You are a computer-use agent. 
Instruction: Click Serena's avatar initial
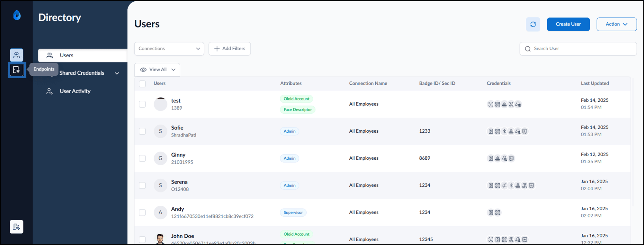tap(160, 185)
